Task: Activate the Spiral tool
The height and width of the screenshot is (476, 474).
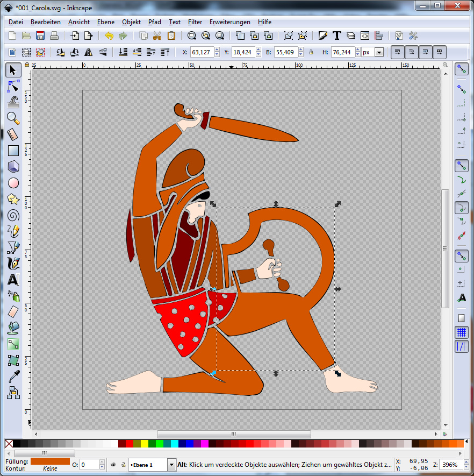Action: pyautogui.click(x=13, y=216)
